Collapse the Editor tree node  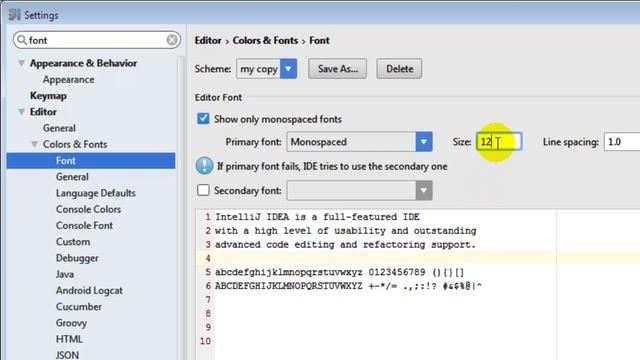(x=22, y=112)
